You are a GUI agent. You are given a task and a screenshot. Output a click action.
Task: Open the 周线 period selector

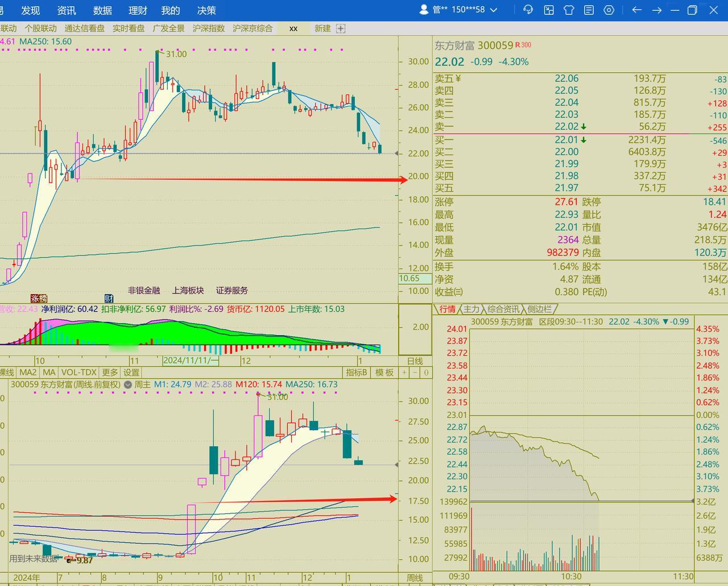(415, 578)
